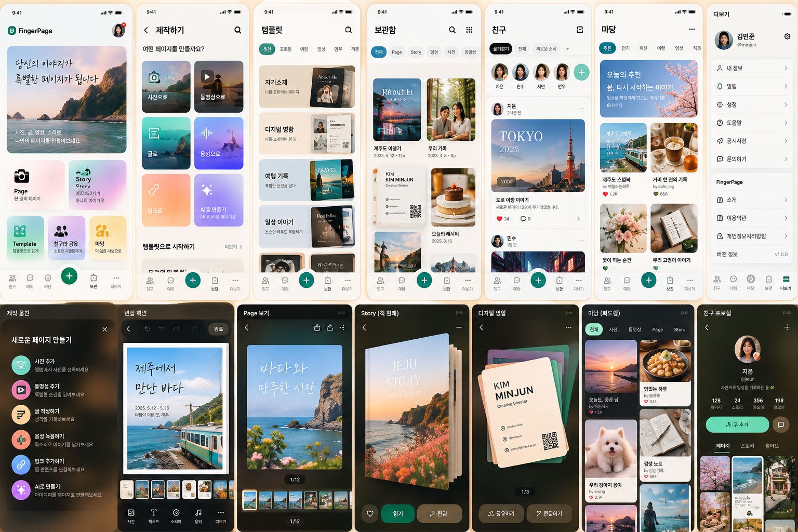Tap the search icon on the 제작하기 screen

[x=237, y=30]
